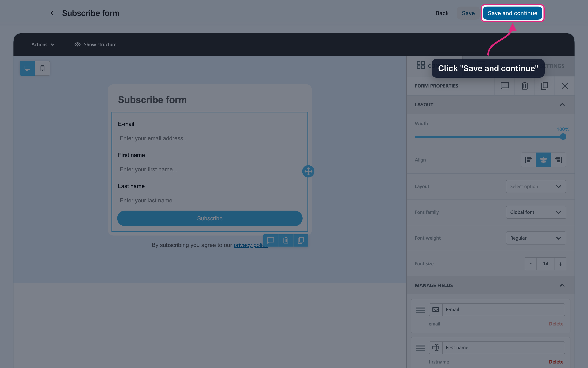Increase font size with plus button
The image size is (588, 368).
pyautogui.click(x=560, y=264)
